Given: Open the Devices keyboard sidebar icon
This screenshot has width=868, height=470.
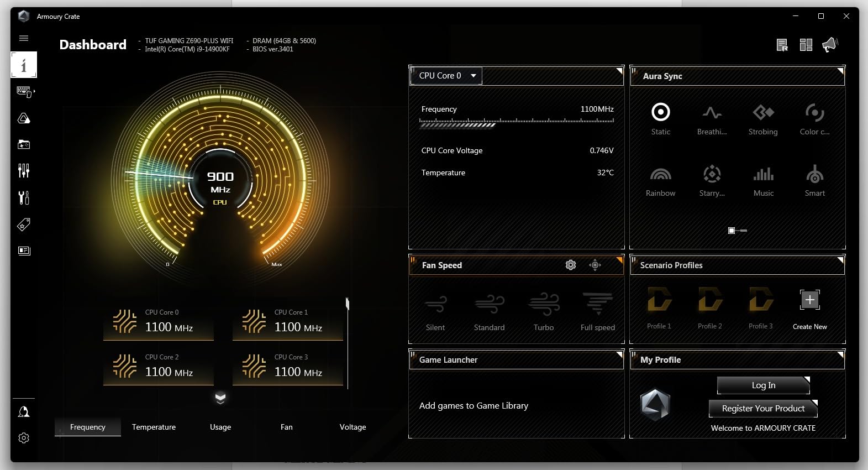Looking at the screenshot, I should (x=24, y=92).
